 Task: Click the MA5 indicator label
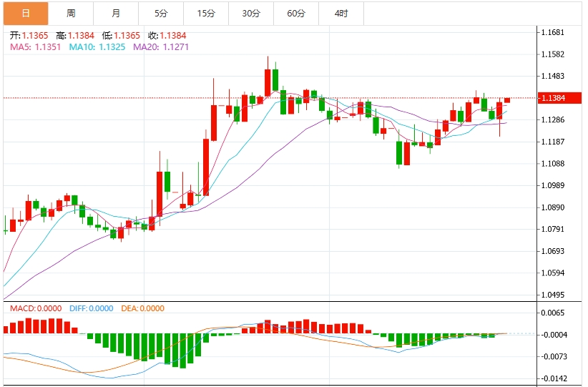coord(35,46)
